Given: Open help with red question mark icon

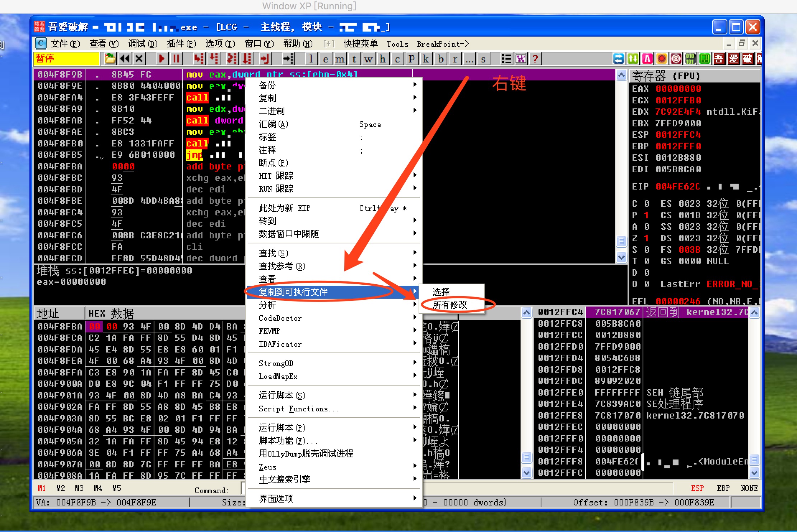Looking at the screenshot, I should pyautogui.click(x=535, y=59).
